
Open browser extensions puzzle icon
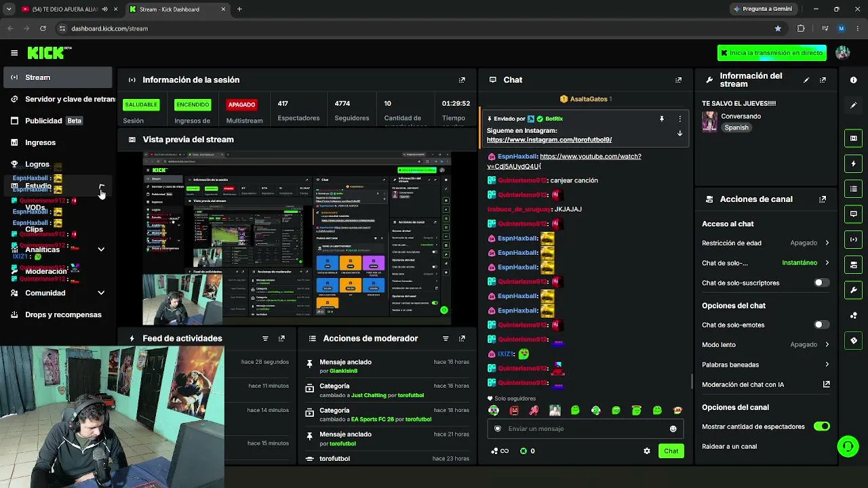tap(801, 28)
